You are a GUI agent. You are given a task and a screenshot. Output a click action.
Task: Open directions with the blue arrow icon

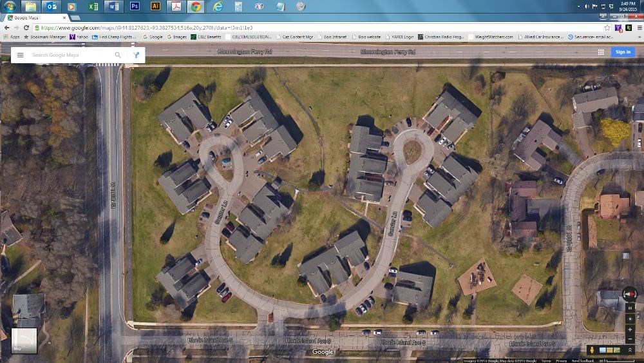click(136, 55)
